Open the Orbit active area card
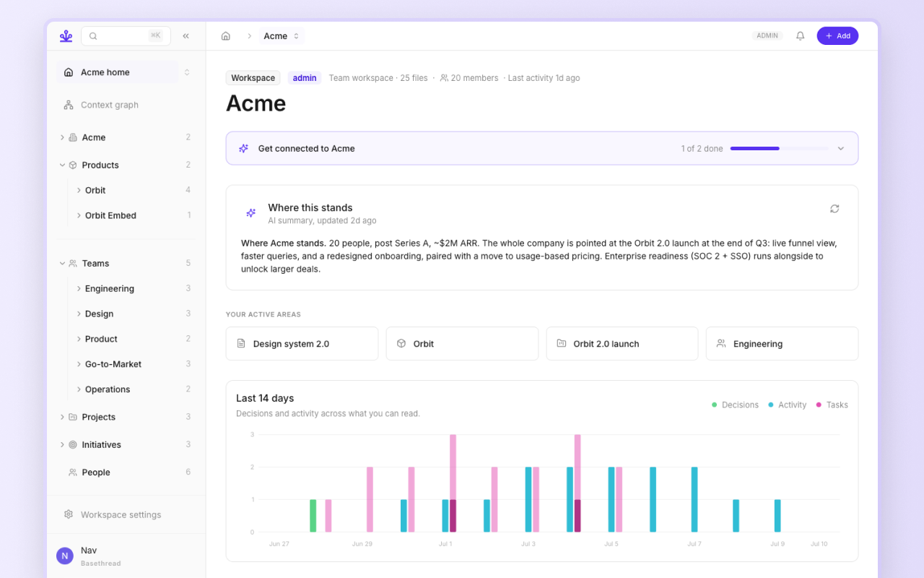This screenshot has width=924, height=578. pos(462,344)
